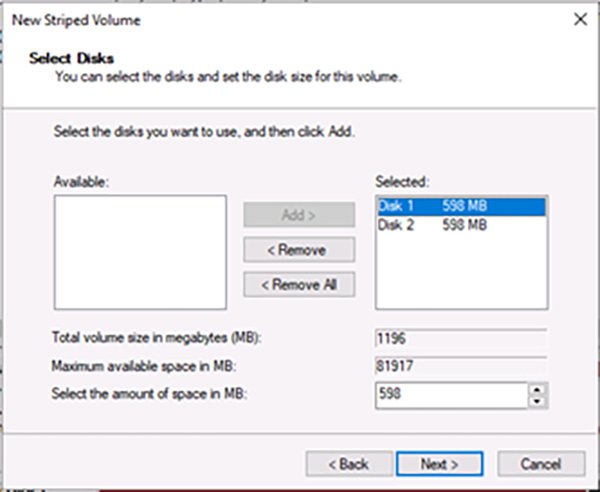Click the empty Available disks list
Viewport: 600px width, 492px height.
click(x=140, y=252)
